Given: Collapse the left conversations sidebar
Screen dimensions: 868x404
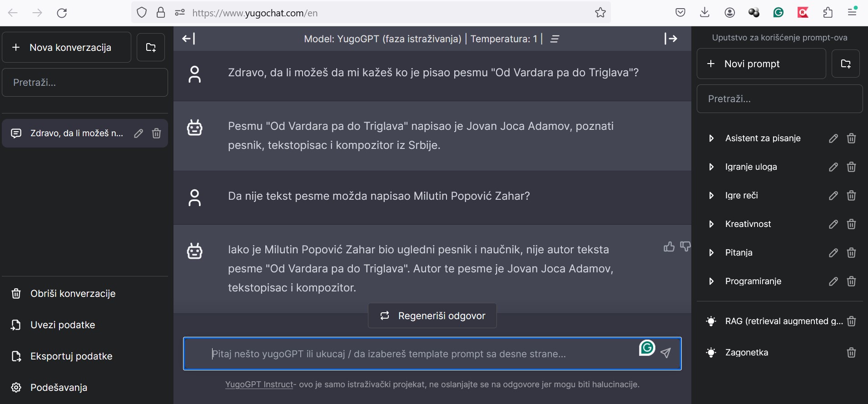Looking at the screenshot, I should [x=188, y=39].
